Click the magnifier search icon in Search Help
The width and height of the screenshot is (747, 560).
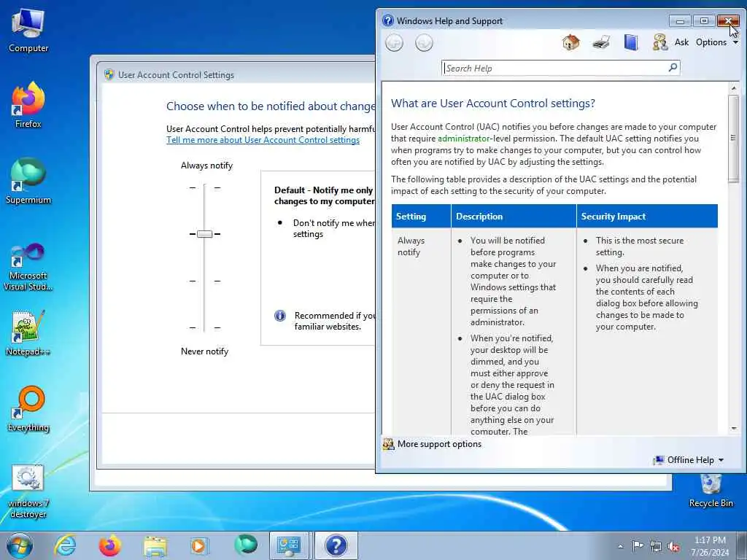[x=673, y=68]
